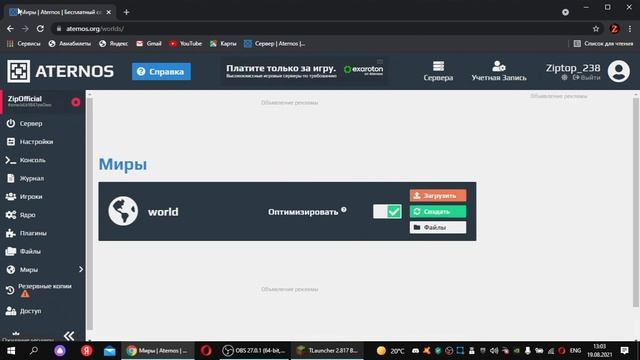
Task: Open Учетная Запись account page
Action: point(499,71)
